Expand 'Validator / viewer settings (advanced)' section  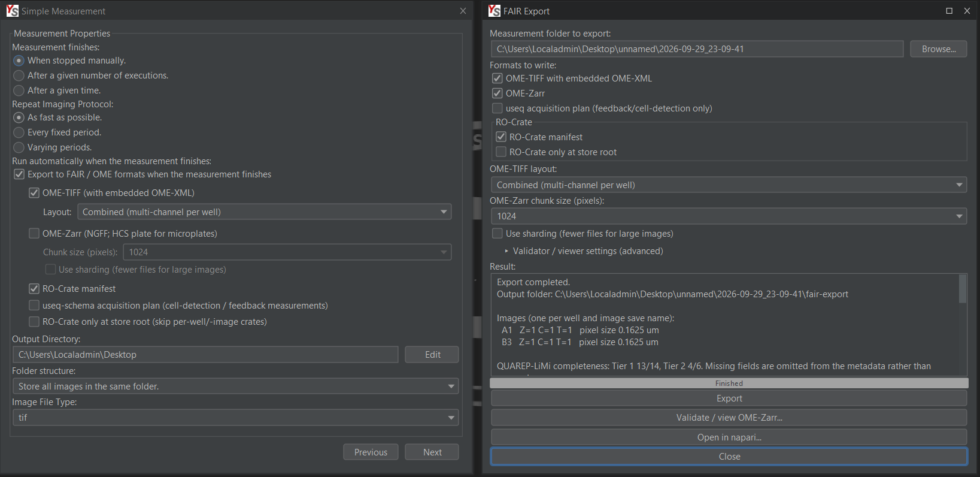point(584,251)
